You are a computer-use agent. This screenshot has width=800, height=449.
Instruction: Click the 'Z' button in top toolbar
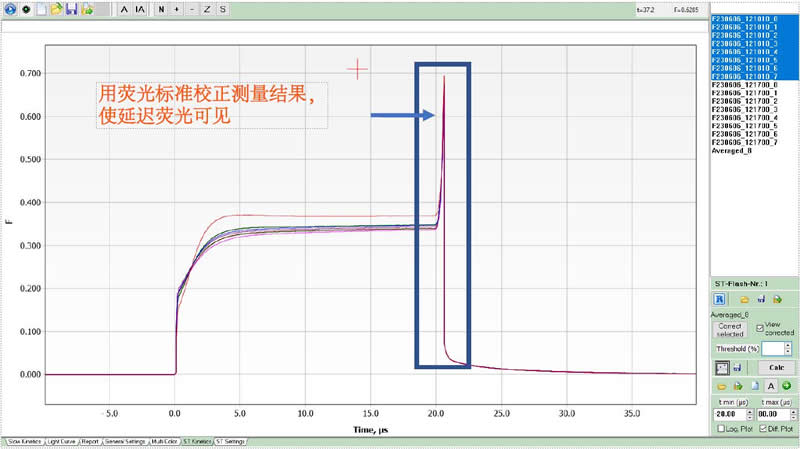click(207, 9)
